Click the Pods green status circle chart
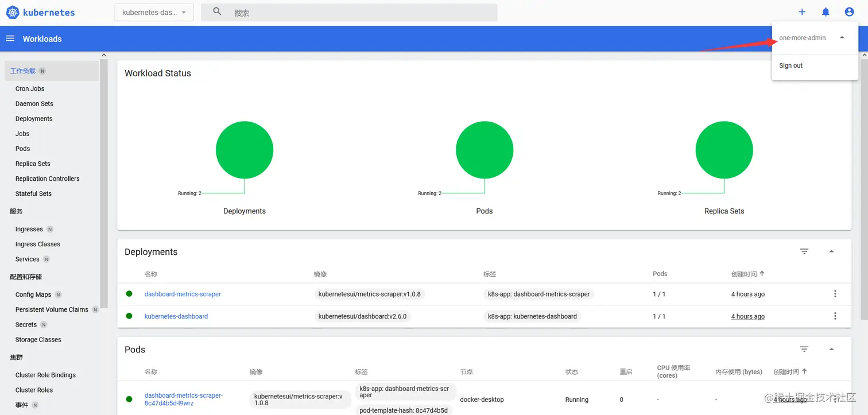Screen dimensions: 868x415 click(x=485, y=150)
